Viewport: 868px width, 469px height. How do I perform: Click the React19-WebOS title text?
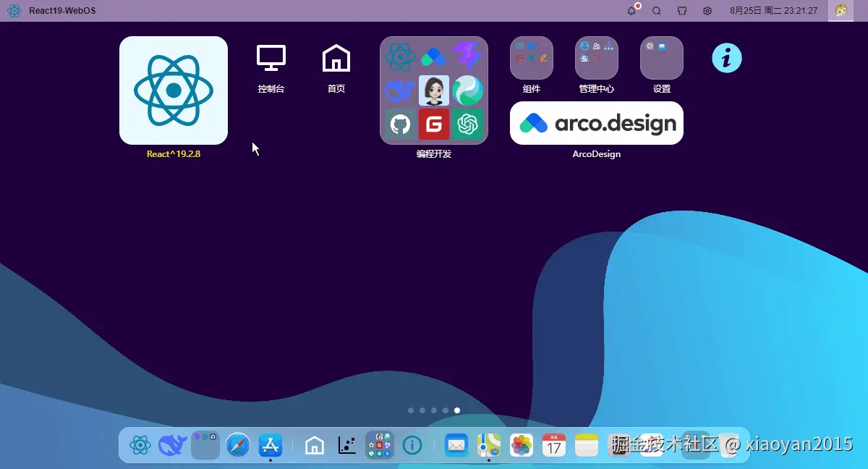[62, 11]
